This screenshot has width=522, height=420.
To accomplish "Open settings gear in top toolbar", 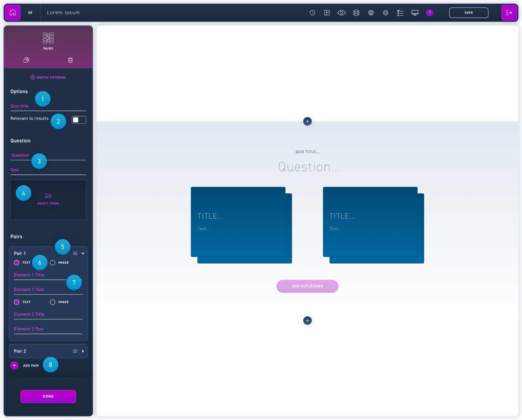I will [386, 12].
